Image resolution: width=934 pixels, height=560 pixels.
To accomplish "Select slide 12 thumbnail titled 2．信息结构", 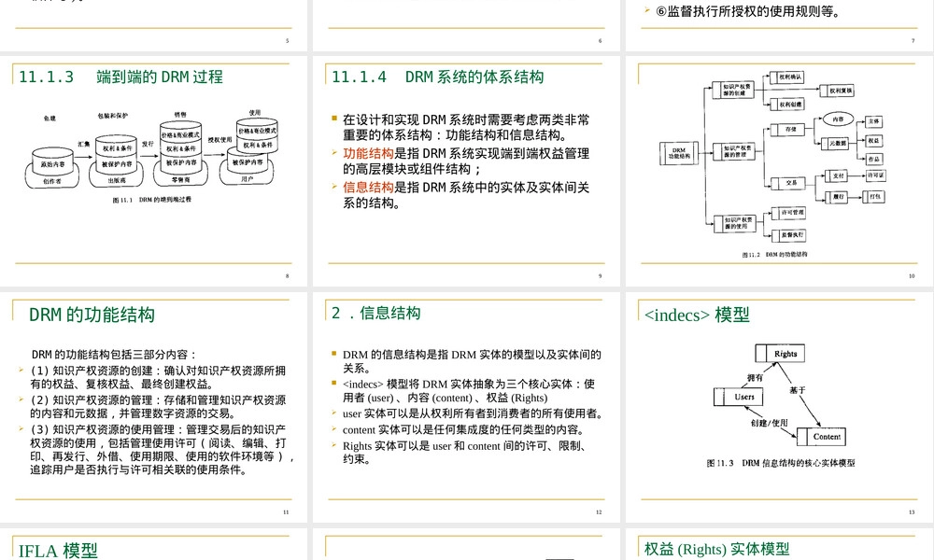I will click(x=466, y=407).
